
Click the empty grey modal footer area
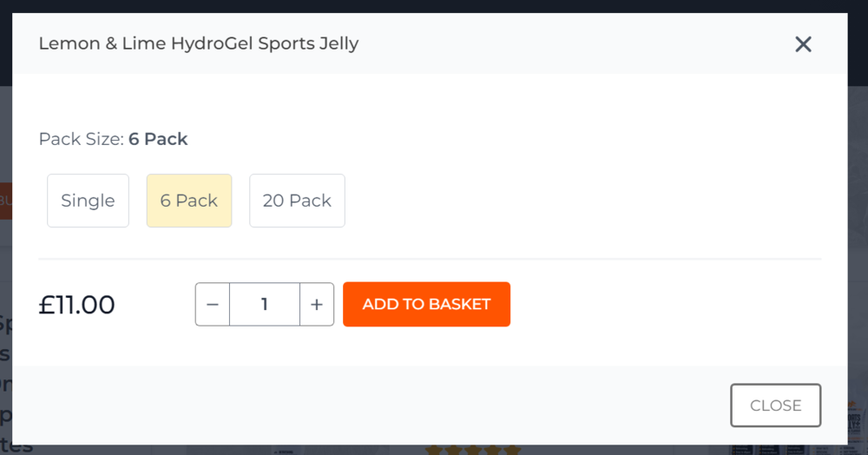point(347,406)
